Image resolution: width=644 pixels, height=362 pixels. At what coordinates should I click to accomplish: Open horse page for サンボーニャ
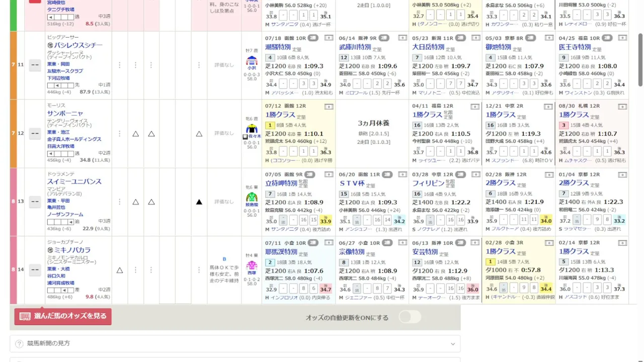point(65,114)
